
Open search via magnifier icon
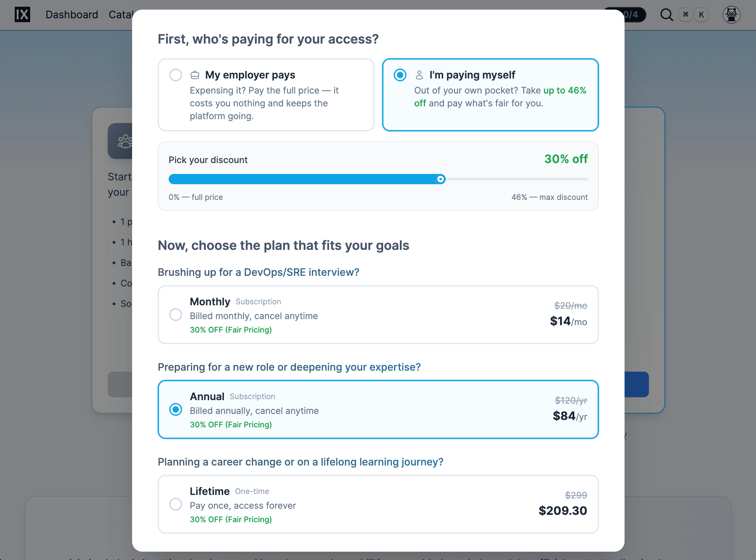667,14
